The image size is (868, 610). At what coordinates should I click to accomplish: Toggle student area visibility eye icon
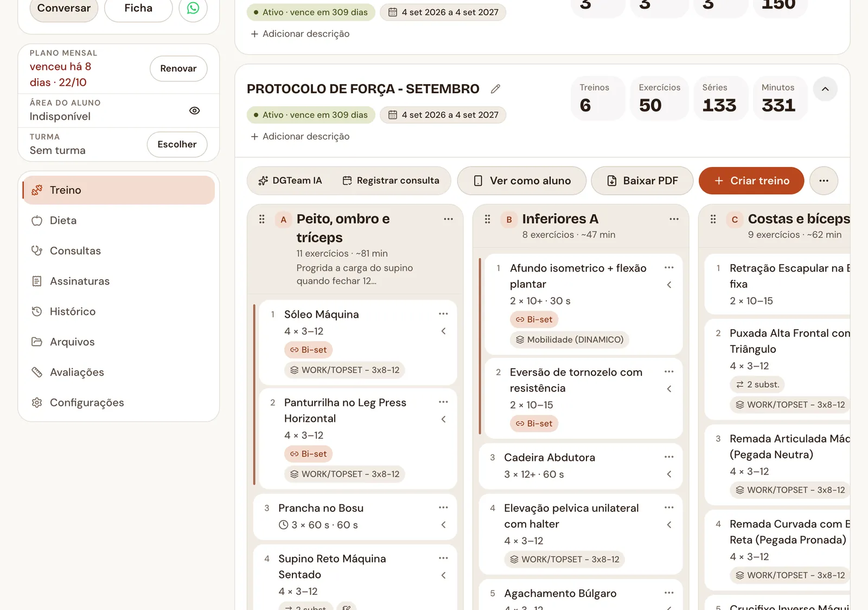[194, 111]
